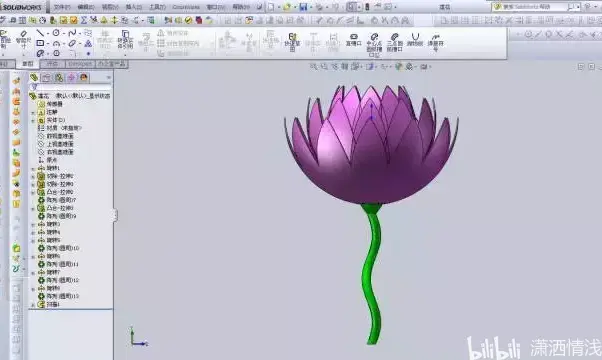This screenshot has width=602, height=360.
Task: Expand the 注解 (Annotations) tree node
Action: click(33, 112)
